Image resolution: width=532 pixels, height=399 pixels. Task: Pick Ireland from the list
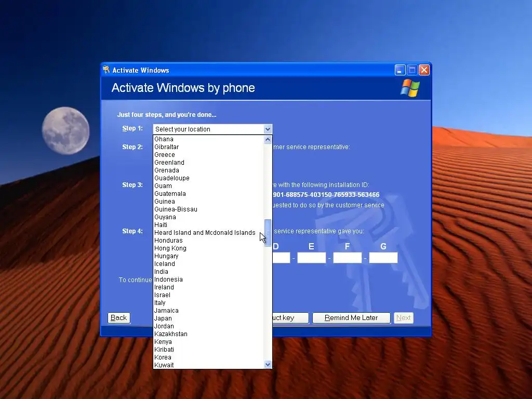[208, 287]
